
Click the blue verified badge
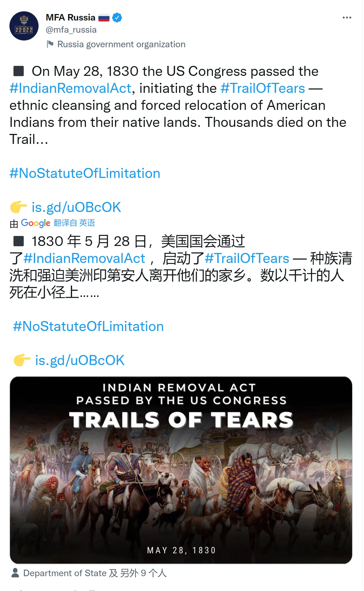(x=117, y=18)
